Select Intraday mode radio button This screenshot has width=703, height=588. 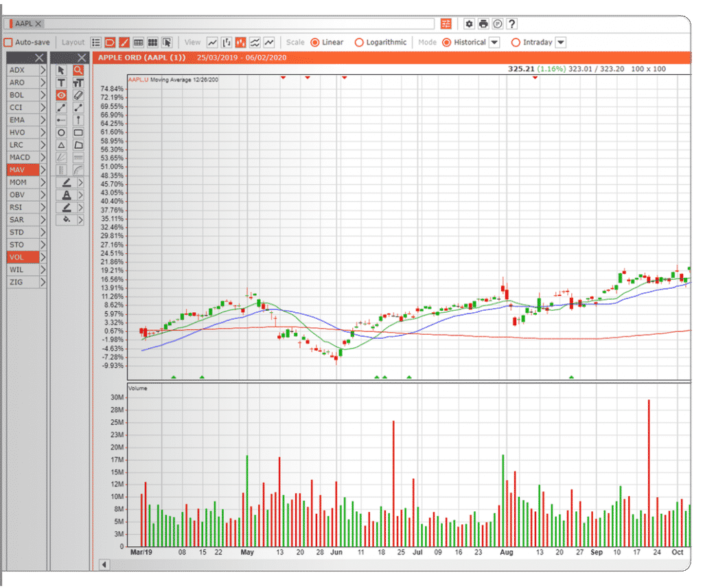click(x=516, y=43)
